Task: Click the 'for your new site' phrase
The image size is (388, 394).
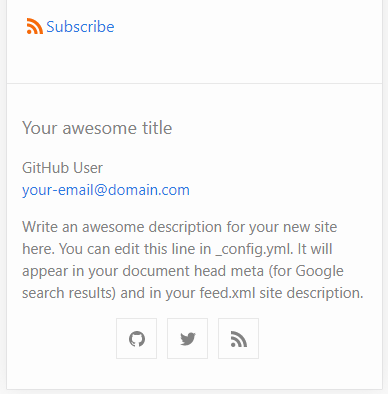Action: click(x=282, y=227)
